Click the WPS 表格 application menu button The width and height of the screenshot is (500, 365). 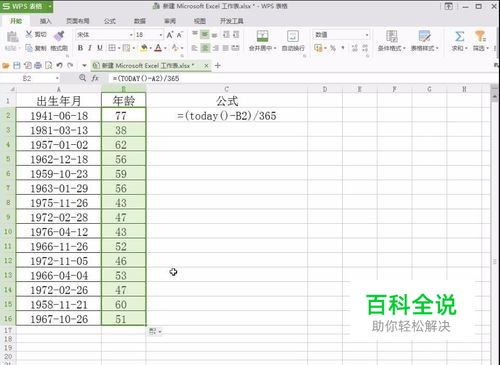coord(26,6)
